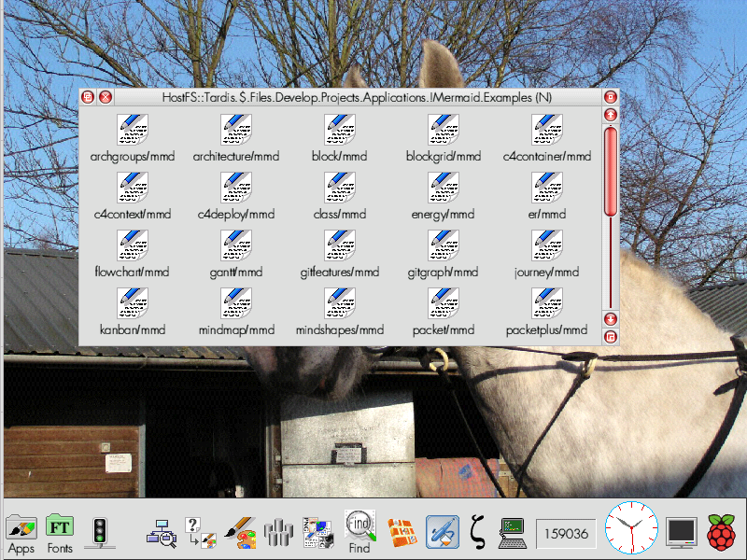Select the gitgraph/mmd file icon
Viewport: 747px width, 560px height.
click(x=444, y=245)
